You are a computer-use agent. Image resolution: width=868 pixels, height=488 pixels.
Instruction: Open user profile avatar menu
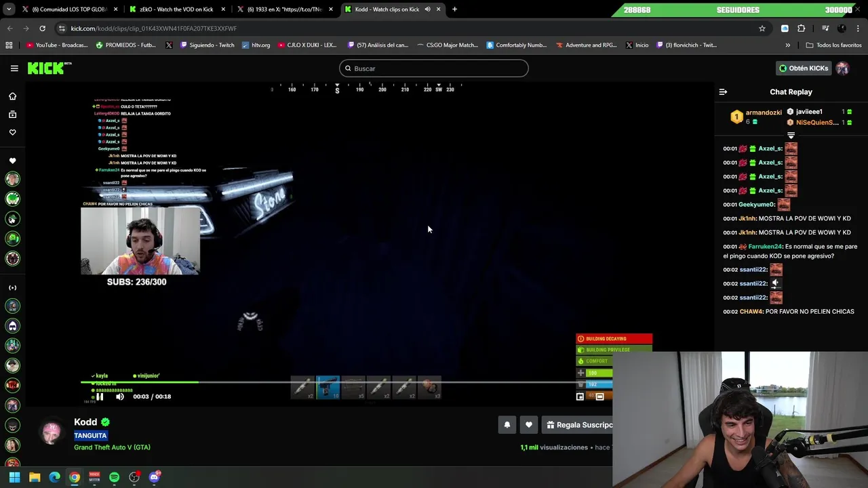[842, 68]
